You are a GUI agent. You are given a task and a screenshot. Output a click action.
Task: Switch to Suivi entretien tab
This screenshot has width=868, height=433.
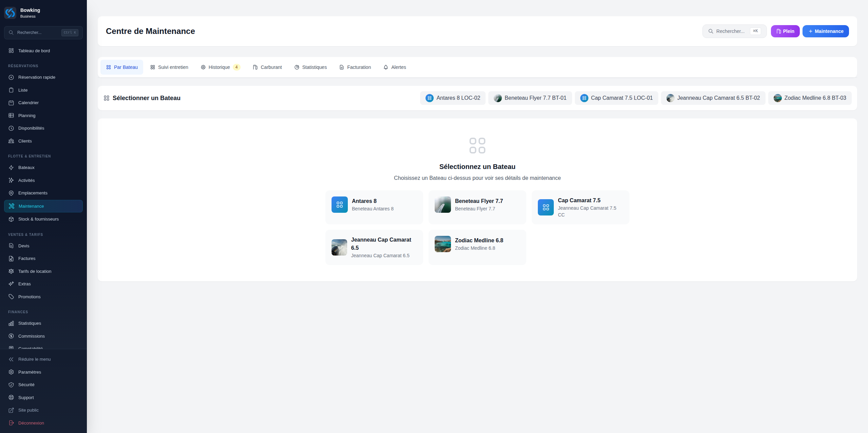(169, 67)
